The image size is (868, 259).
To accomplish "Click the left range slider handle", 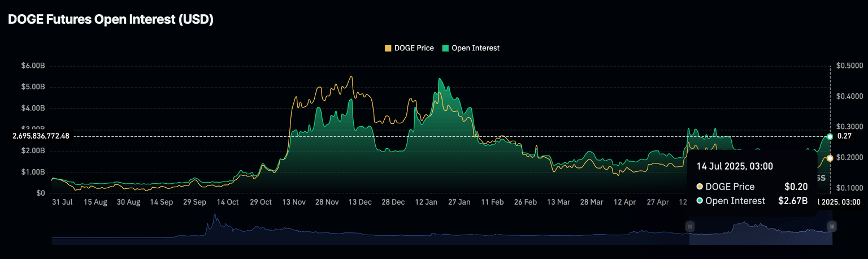I will pyautogui.click(x=689, y=226).
